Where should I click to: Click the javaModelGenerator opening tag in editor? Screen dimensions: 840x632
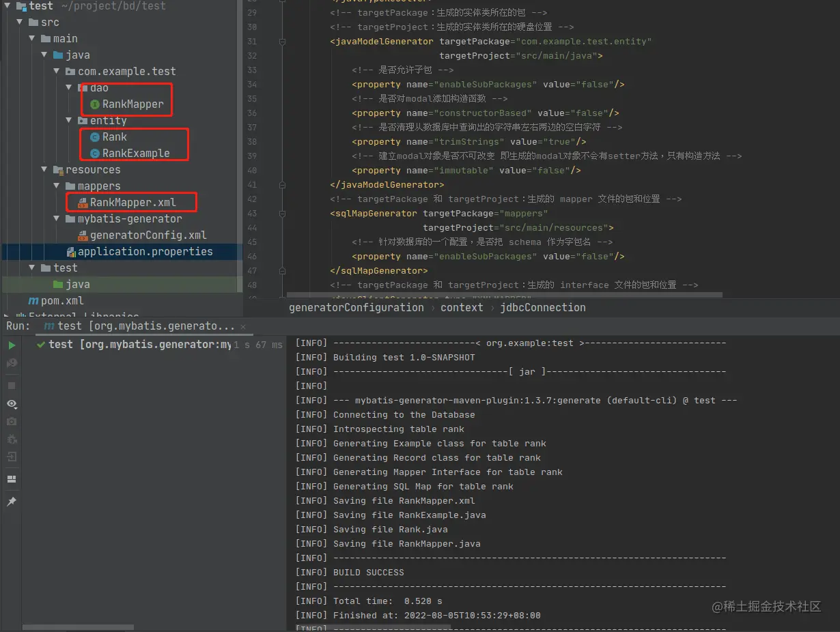coord(382,41)
